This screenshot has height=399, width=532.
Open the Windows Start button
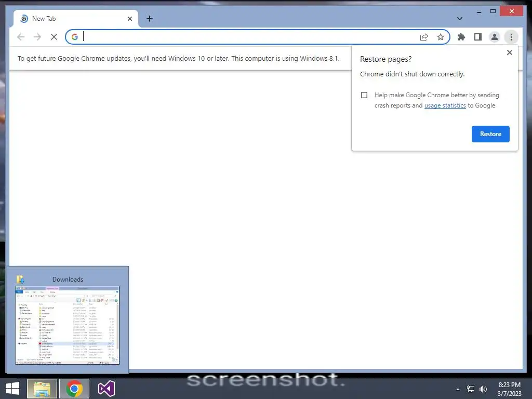pos(12,389)
